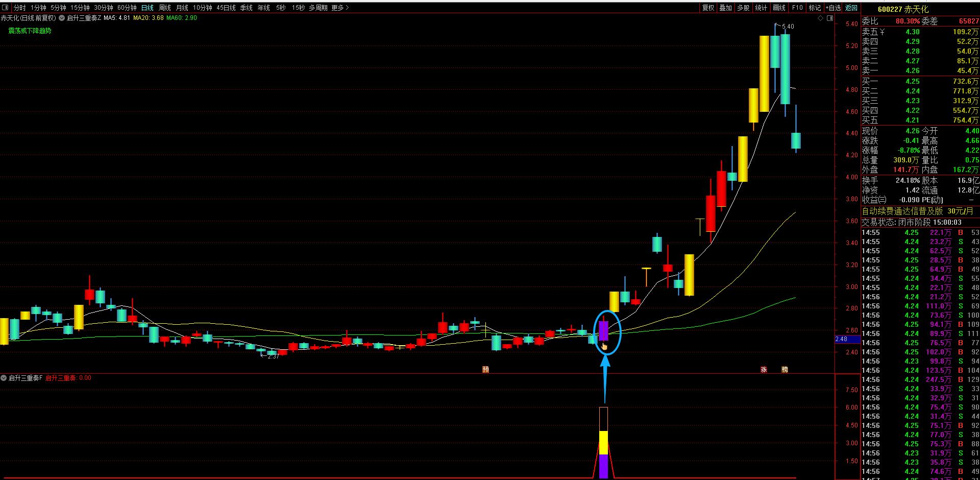Click the 买五 volume 754.4万

click(x=966, y=120)
